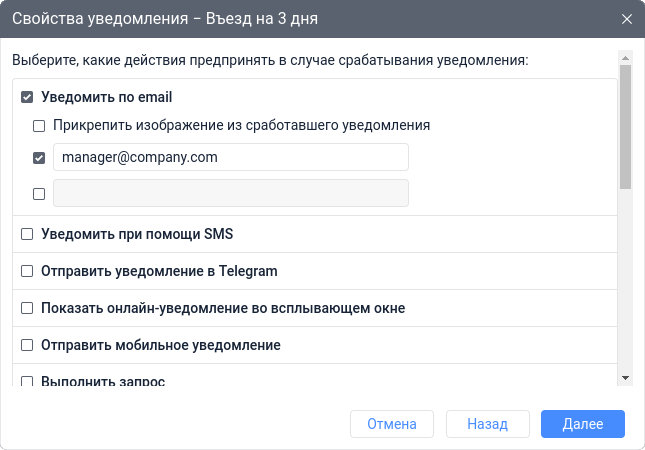Click the manager@company.com email field
Screen dimensions: 645x450
pyautogui.click(x=230, y=157)
